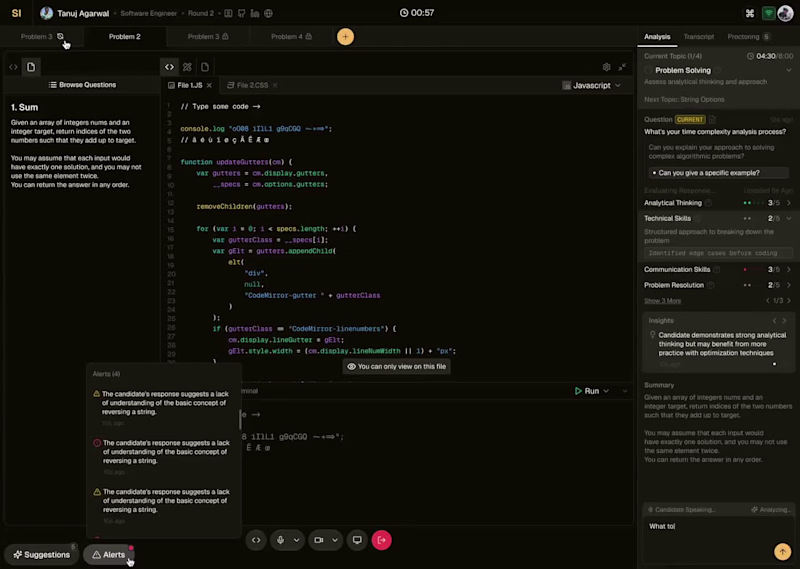Image resolution: width=800 pixels, height=569 pixels.
Task: Click green network status icon
Action: tap(768, 13)
